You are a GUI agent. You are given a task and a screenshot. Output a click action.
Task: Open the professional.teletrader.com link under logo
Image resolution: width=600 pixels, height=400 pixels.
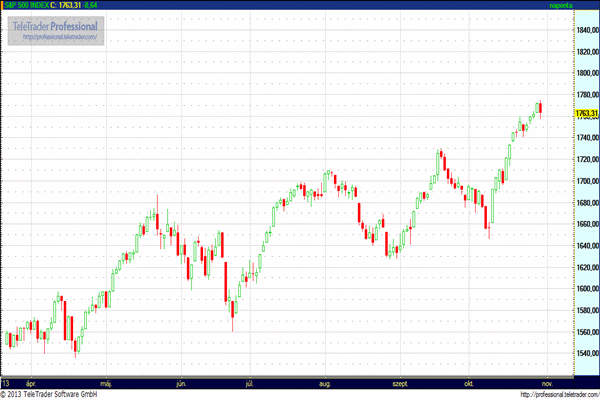(x=60, y=37)
